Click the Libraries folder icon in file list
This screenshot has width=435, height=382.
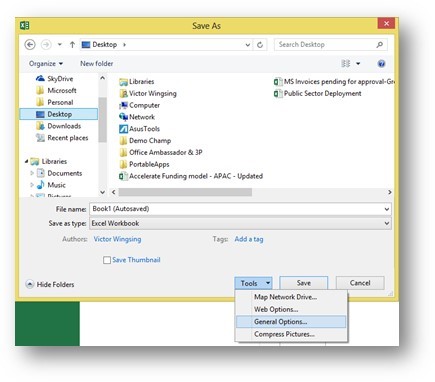tap(123, 82)
